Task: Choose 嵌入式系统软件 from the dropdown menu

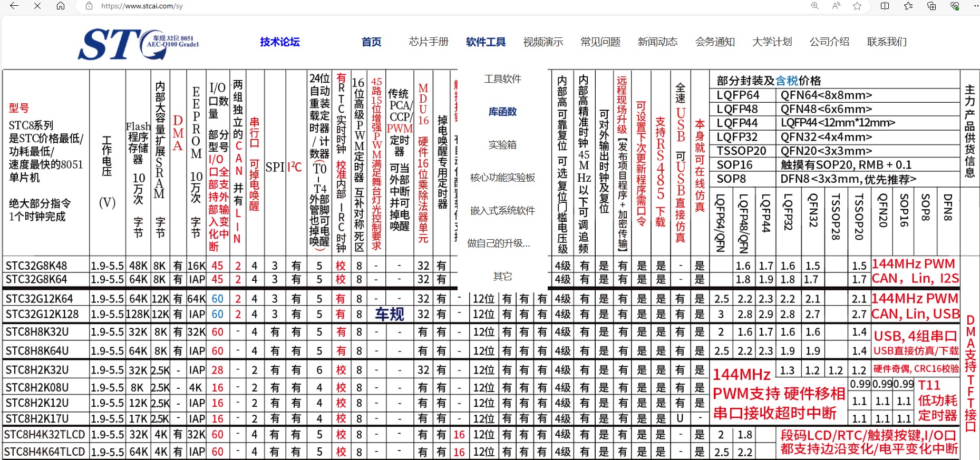Action: click(503, 211)
